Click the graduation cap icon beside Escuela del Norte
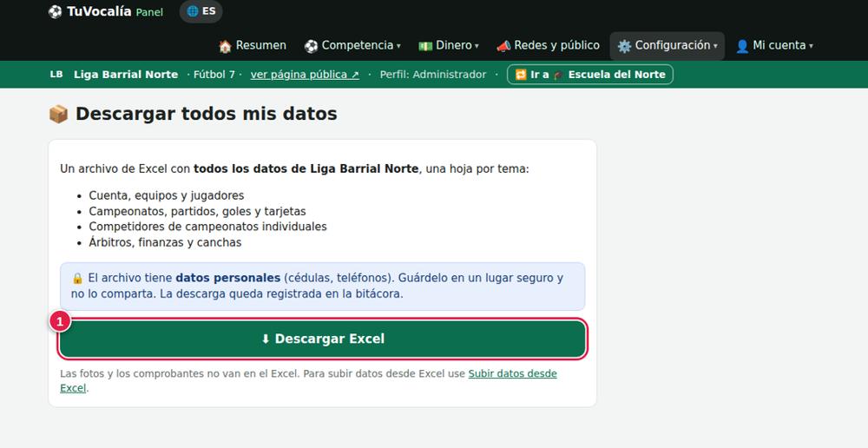The width and height of the screenshot is (868, 448). tap(558, 75)
